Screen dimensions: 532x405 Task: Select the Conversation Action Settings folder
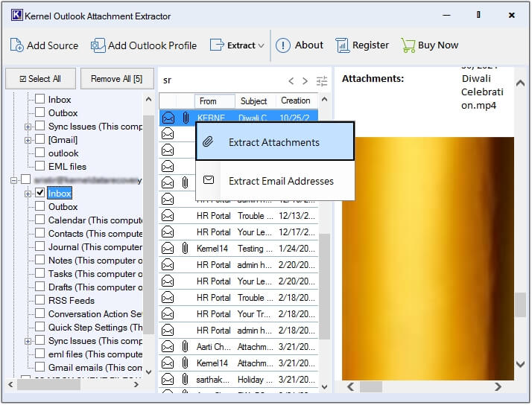(95, 314)
